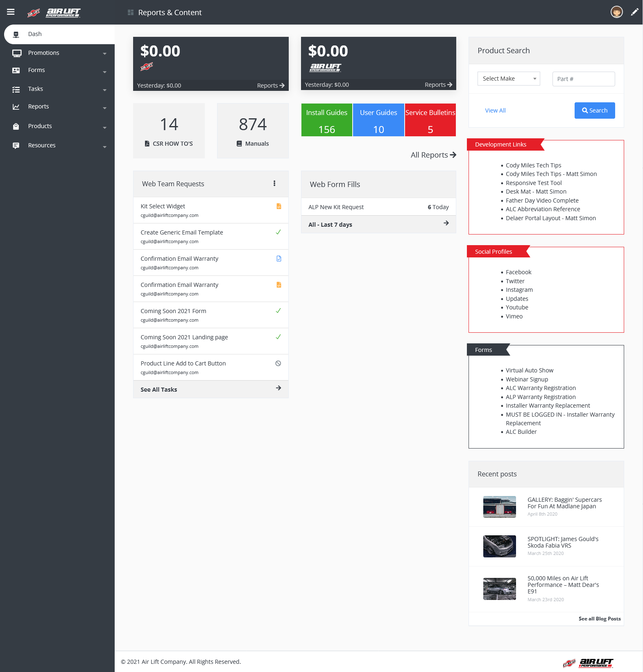Screen dimensions: 643x672
Task: Open the CSR HOW TO'S card
Action: coord(169,131)
